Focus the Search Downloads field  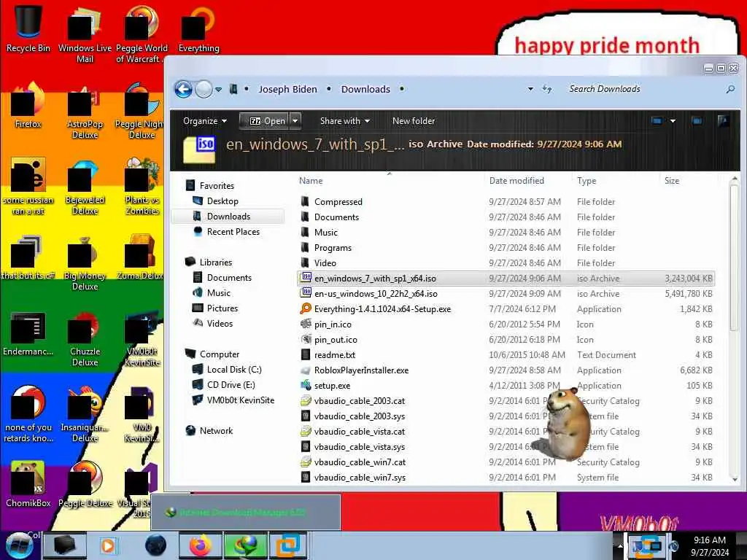pyautogui.click(x=643, y=89)
